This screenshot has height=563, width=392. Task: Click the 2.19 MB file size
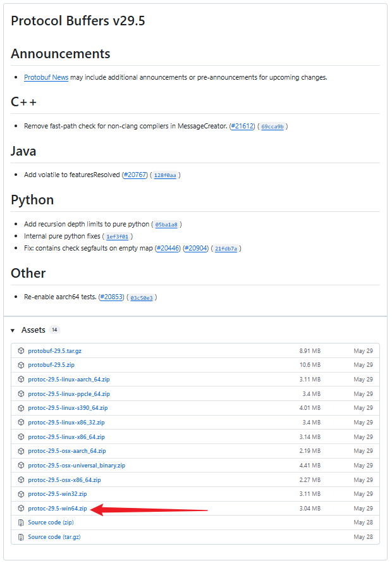click(x=310, y=451)
